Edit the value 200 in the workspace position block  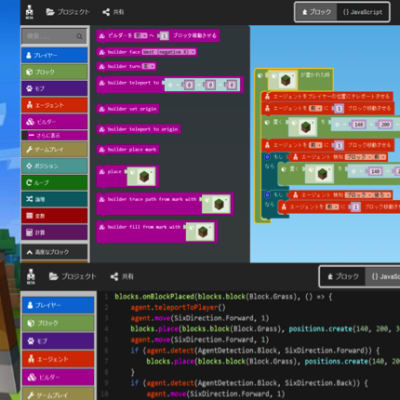point(385,124)
